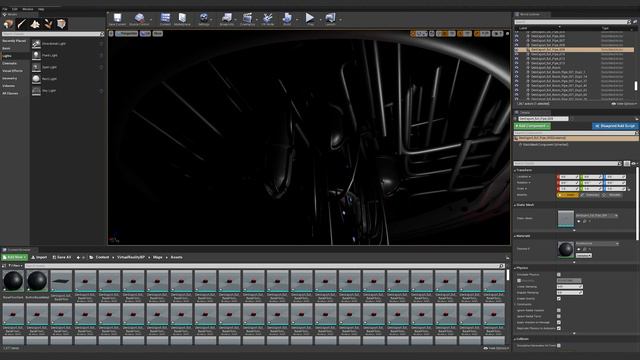Click the green Add Component button

tap(532, 126)
